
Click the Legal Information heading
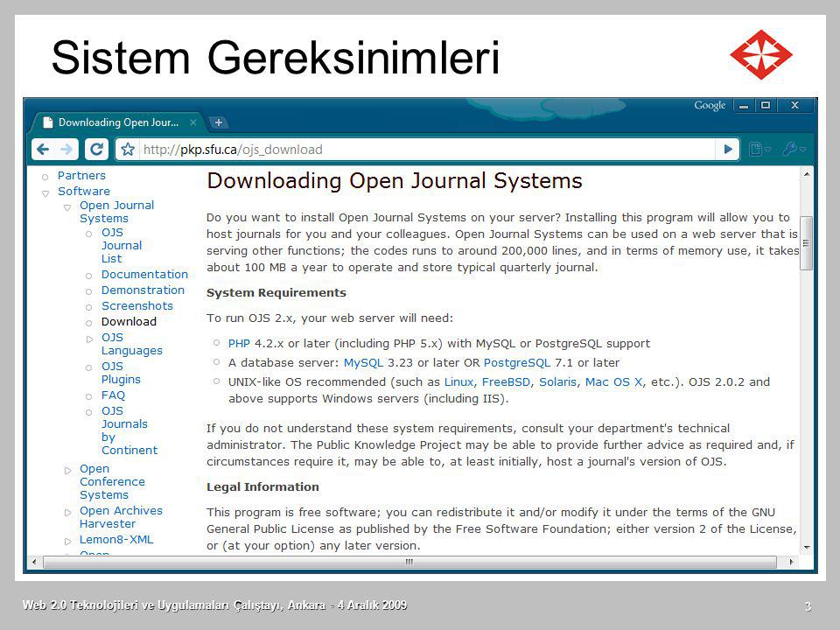click(x=262, y=487)
